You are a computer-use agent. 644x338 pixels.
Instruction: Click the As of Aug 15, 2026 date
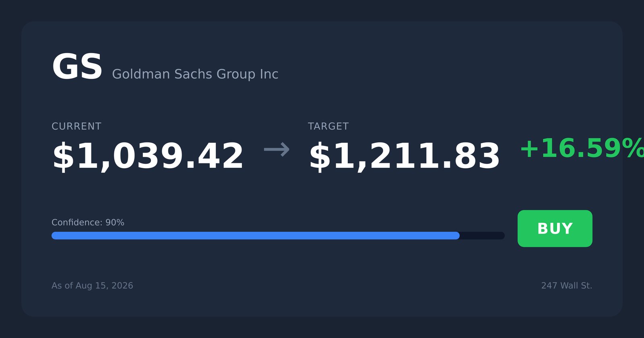[x=92, y=286]
